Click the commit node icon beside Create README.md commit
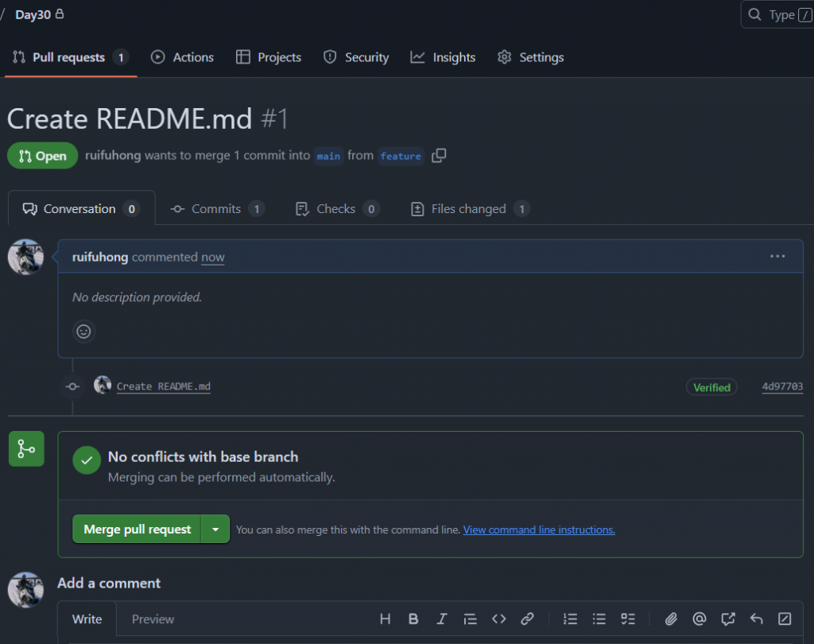This screenshot has width=814, height=644. (72, 386)
